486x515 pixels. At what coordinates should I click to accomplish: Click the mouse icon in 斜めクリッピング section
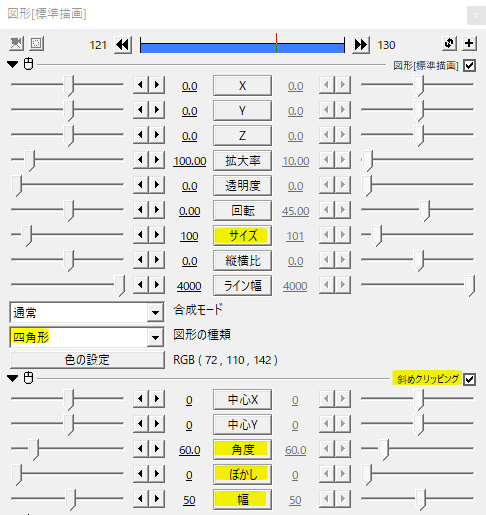pos(29,378)
